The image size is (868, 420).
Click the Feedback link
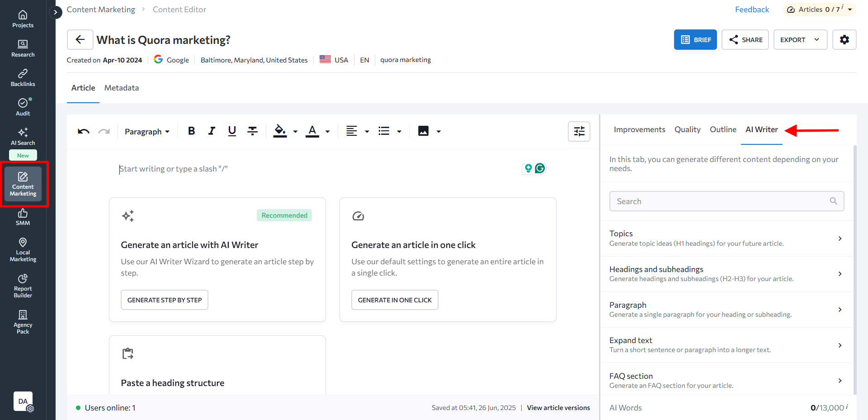[x=752, y=10]
